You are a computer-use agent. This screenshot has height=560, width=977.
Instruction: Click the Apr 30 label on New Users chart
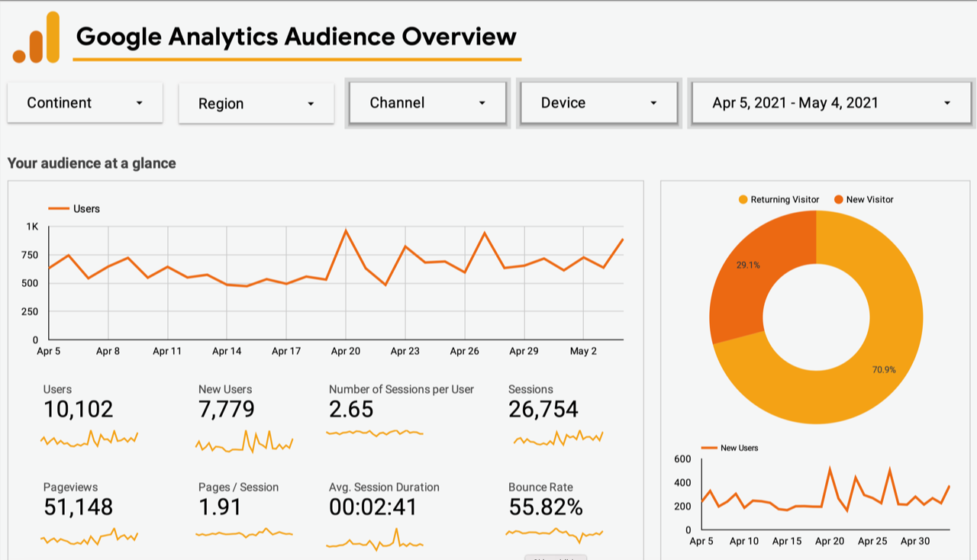(x=915, y=541)
